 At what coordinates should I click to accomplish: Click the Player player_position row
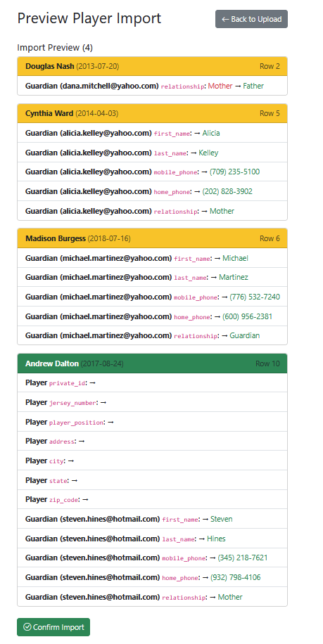coord(152,422)
